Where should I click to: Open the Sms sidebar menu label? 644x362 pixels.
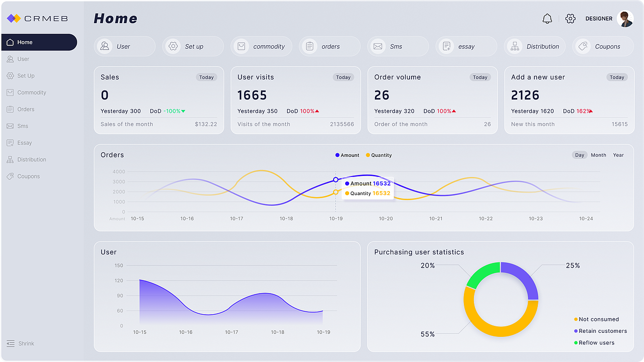coord(23,126)
